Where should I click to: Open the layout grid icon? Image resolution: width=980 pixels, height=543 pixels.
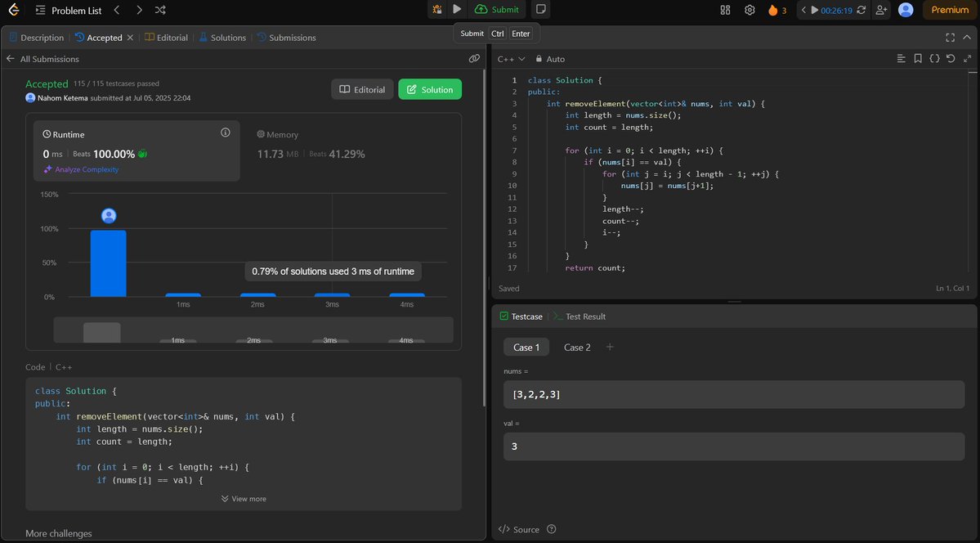click(x=725, y=10)
